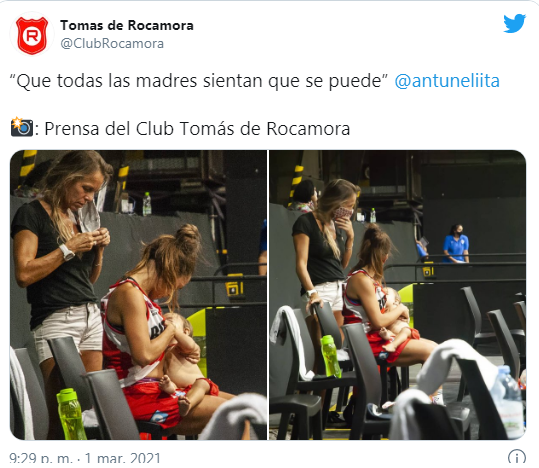The width and height of the screenshot is (539, 468).
Task: Click the standing woman in black shirt, left photo
Action: pyautogui.click(x=60, y=258)
